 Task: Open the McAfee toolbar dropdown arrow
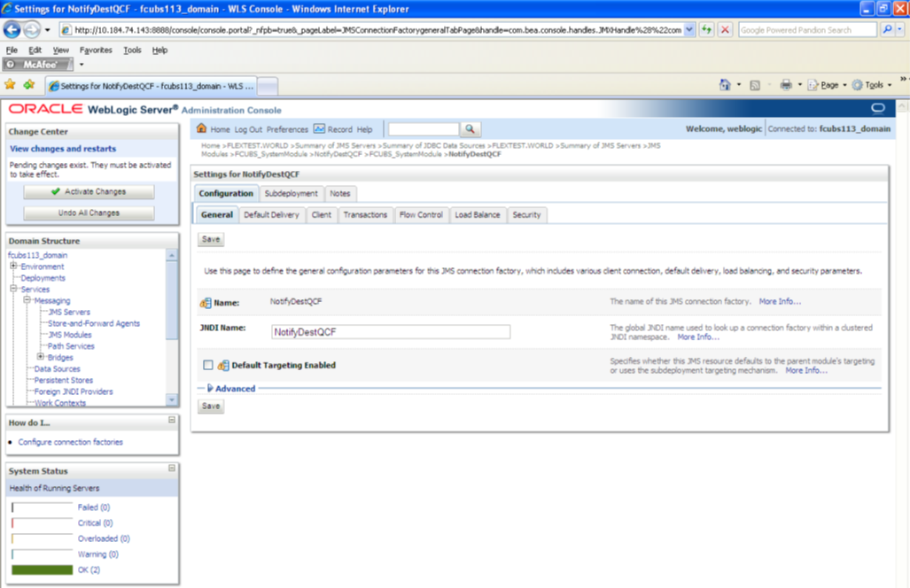pyautogui.click(x=82, y=65)
